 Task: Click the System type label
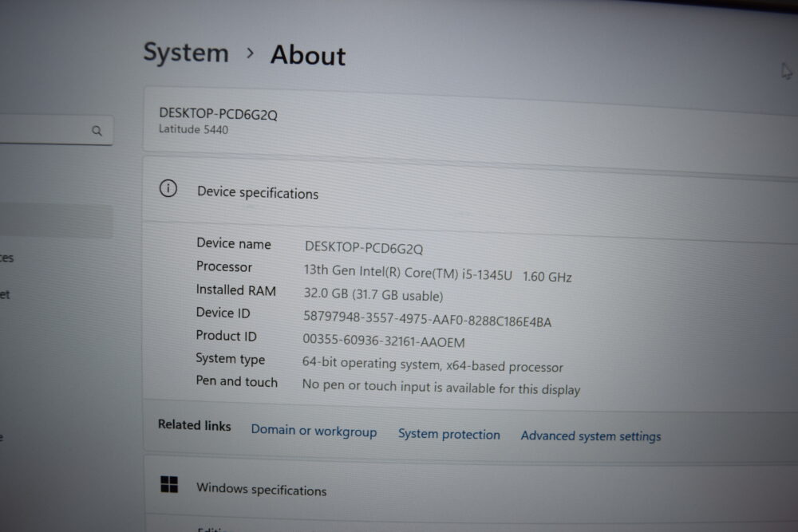point(231,359)
